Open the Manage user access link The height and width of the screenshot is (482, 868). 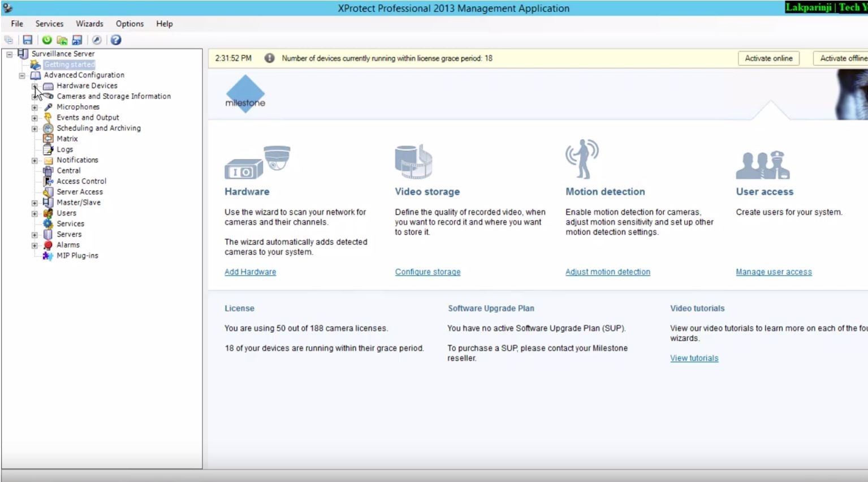[x=774, y=272]
